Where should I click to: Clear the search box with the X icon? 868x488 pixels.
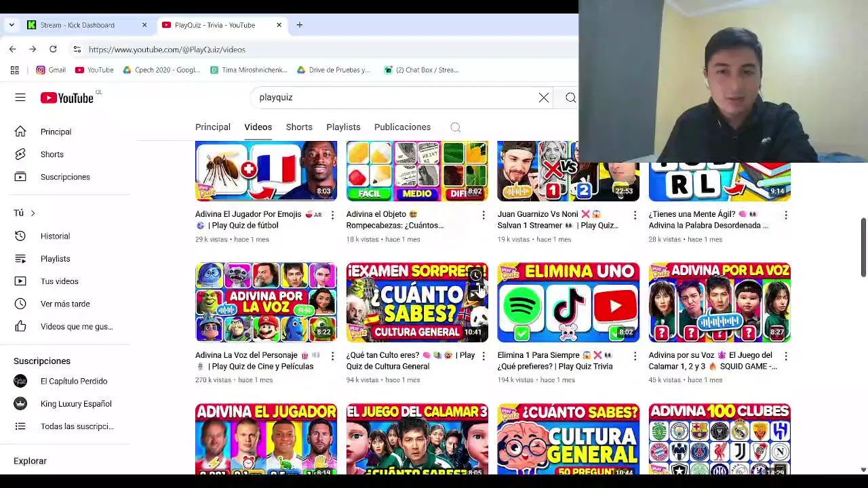coord(544,98)
